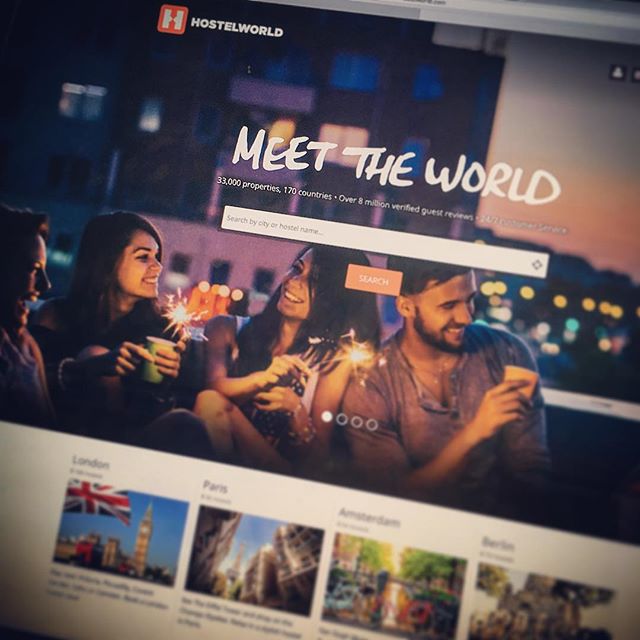Open the Hostelworld wordmark home link
Image resolution: width=640 pixels, height=640 pixels.
[237, 27]
